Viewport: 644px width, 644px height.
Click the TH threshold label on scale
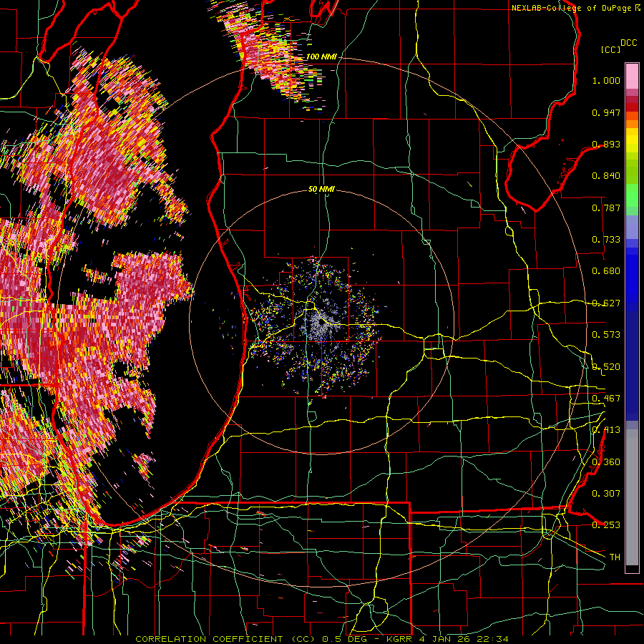coord(615,557)
